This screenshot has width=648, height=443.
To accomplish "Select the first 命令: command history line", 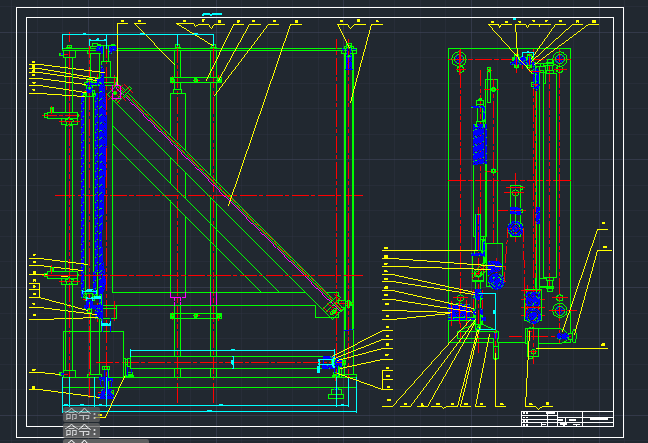I will (x=82, y=414).
